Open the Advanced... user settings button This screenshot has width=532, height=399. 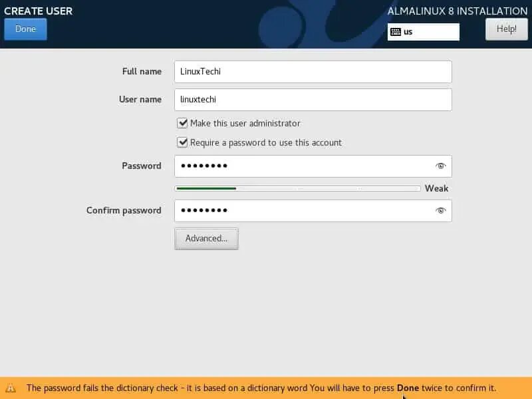coord(206,239)
